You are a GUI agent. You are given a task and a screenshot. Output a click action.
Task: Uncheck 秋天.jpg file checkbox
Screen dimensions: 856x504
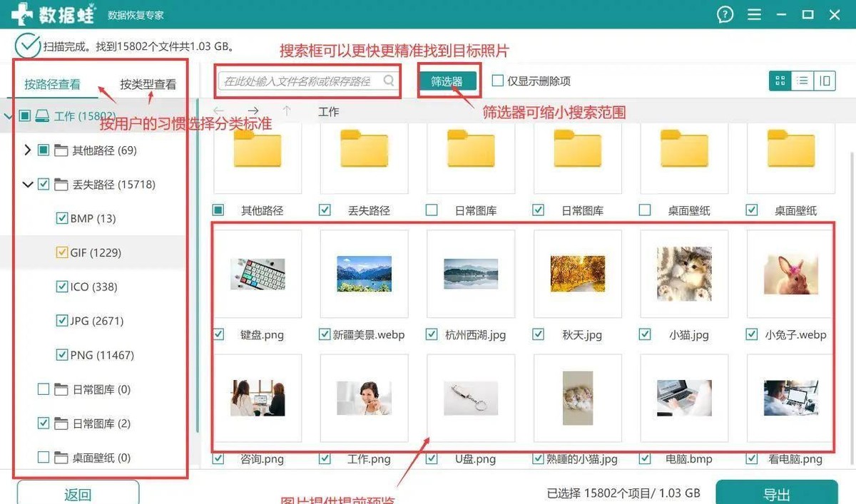[x=539, y=334]
